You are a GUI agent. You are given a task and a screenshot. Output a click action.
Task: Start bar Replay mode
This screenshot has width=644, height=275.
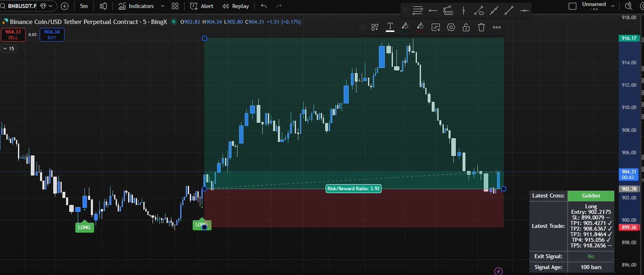pyautogui.click(x=236, y=6)
